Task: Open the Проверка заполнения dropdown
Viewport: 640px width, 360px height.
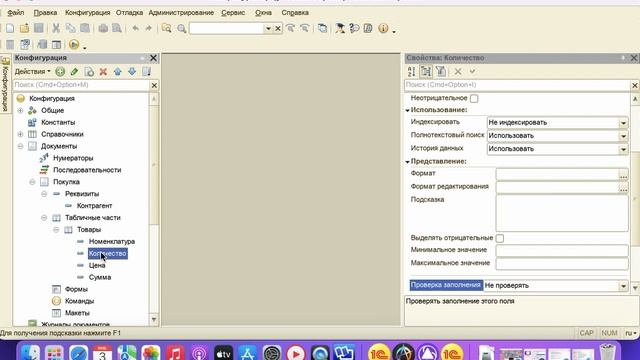Action: coord(623,286)
